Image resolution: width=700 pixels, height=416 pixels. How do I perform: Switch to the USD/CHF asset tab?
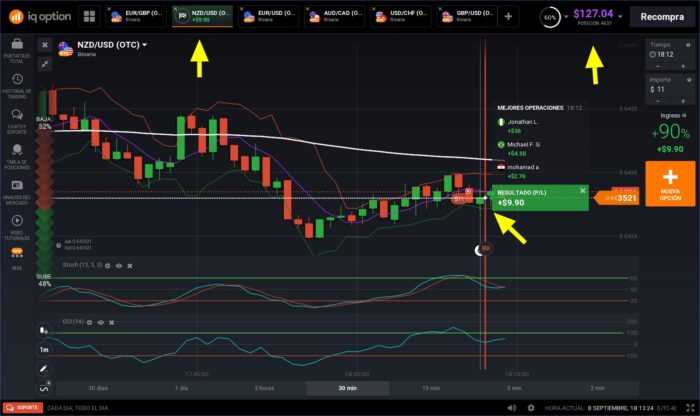click(401, 17)
